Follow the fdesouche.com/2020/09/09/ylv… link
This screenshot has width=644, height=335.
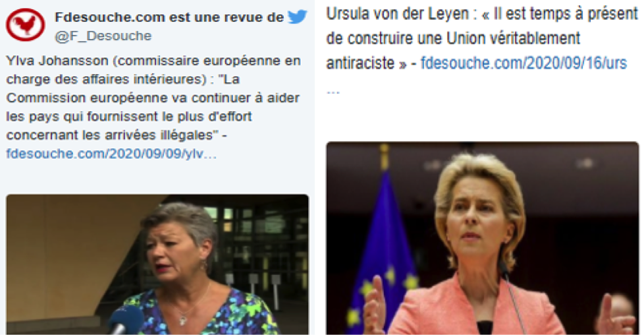pos(111,154)
